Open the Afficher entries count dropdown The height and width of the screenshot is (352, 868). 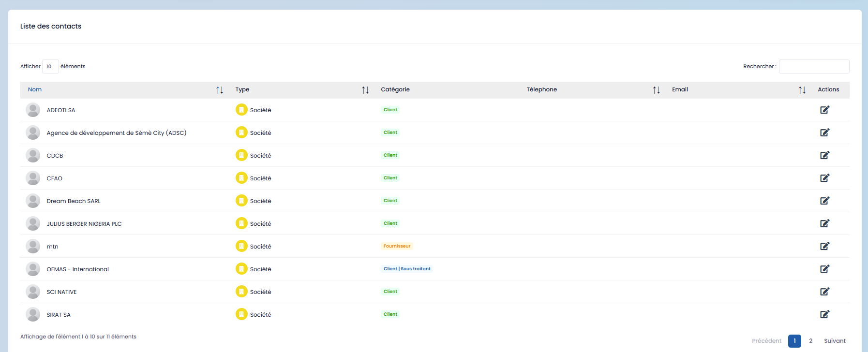[50, 66]
